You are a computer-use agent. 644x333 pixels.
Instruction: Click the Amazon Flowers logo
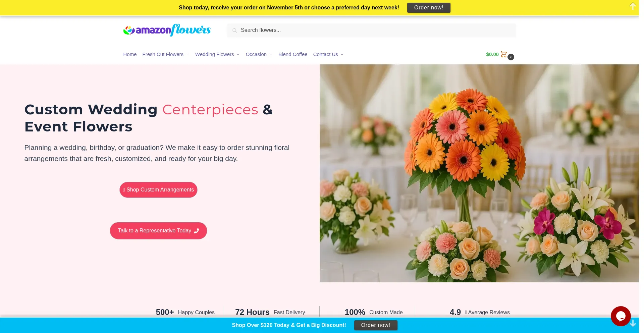(x=167, y=30)
